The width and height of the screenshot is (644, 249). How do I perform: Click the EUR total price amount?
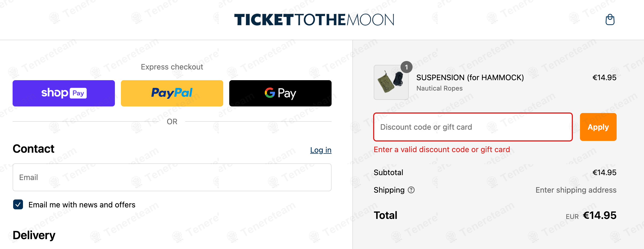599,215
